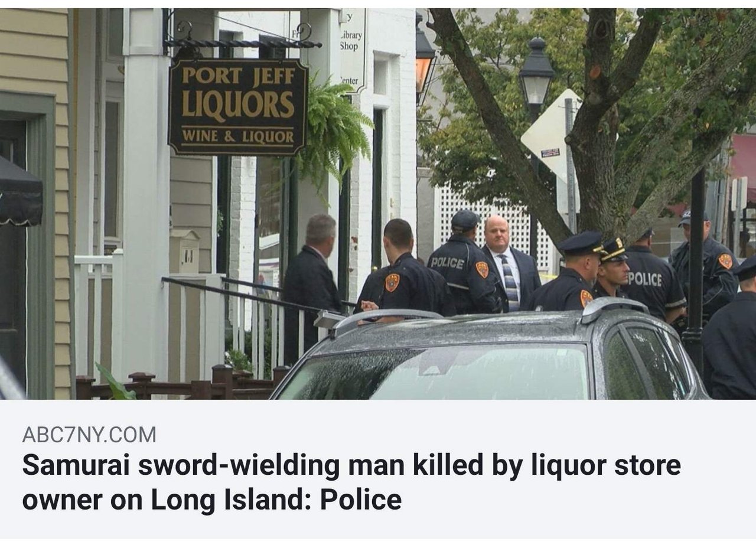Click the black street lamp above the officers

coord(536,77)
